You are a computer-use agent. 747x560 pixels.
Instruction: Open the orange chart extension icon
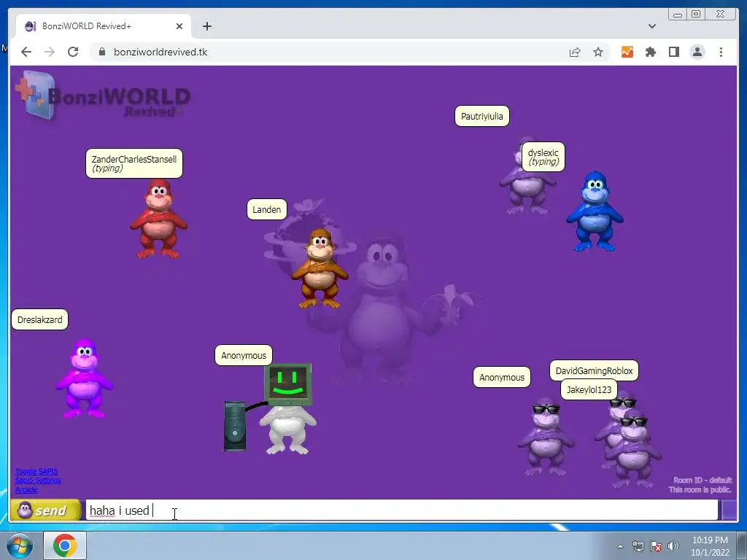pos(627,52)
